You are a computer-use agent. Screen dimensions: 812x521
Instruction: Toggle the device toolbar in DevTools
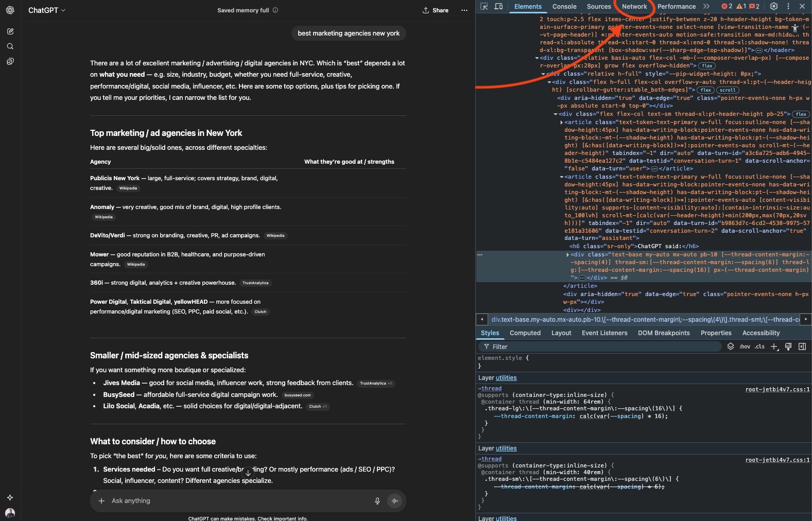tap(498, 7)
